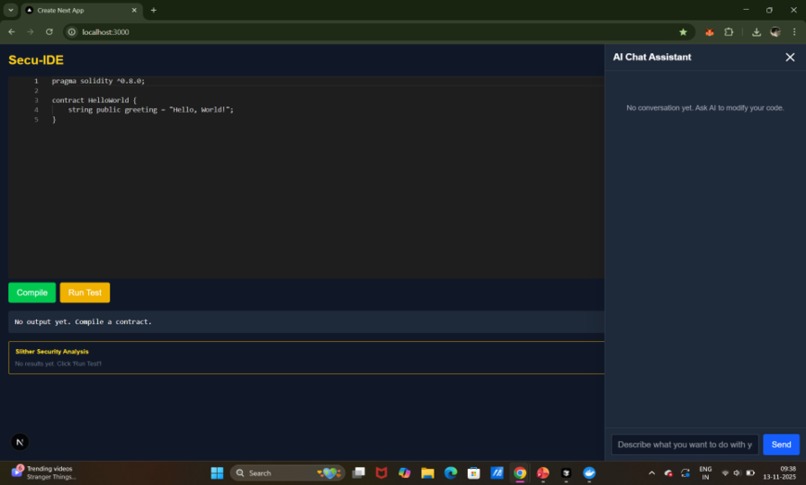The width and height of the screenshot is (806, 485).
Task: Click the 'No conversation yet' message
Action: 705,108
